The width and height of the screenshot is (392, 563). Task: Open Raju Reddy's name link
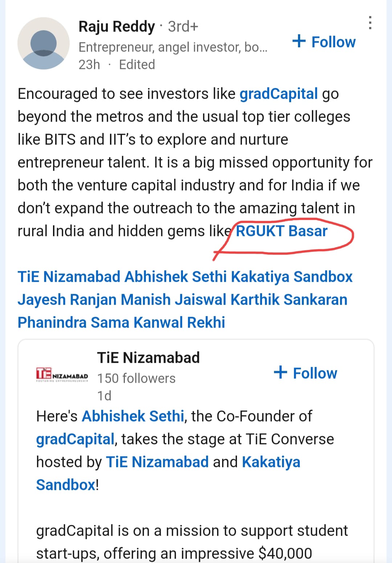[117, 27]
